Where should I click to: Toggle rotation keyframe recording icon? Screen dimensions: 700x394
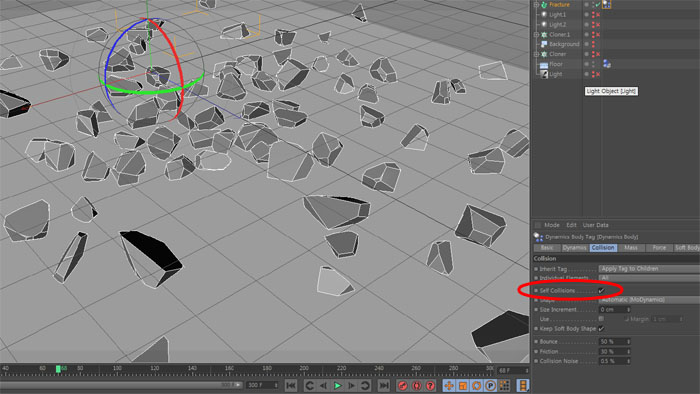(476, 385)
